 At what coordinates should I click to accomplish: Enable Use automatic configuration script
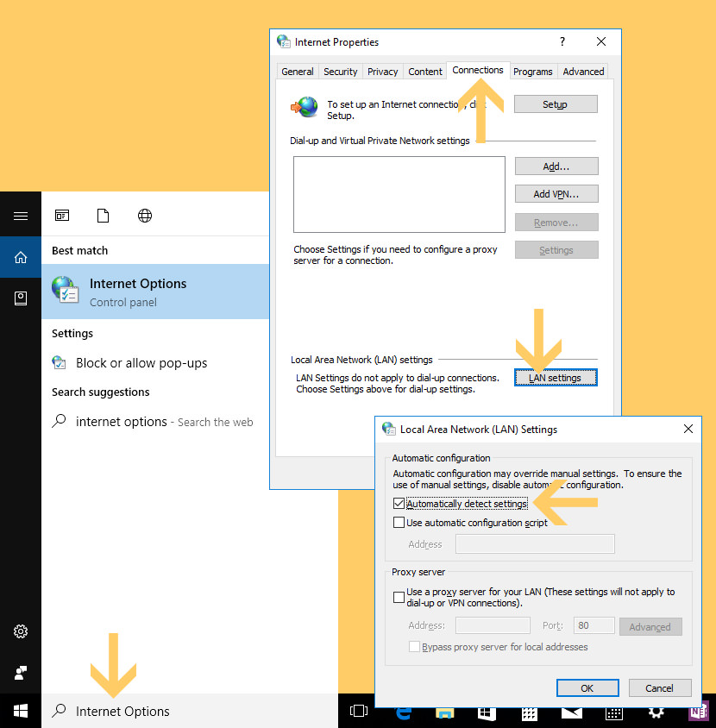pos(399,523)
